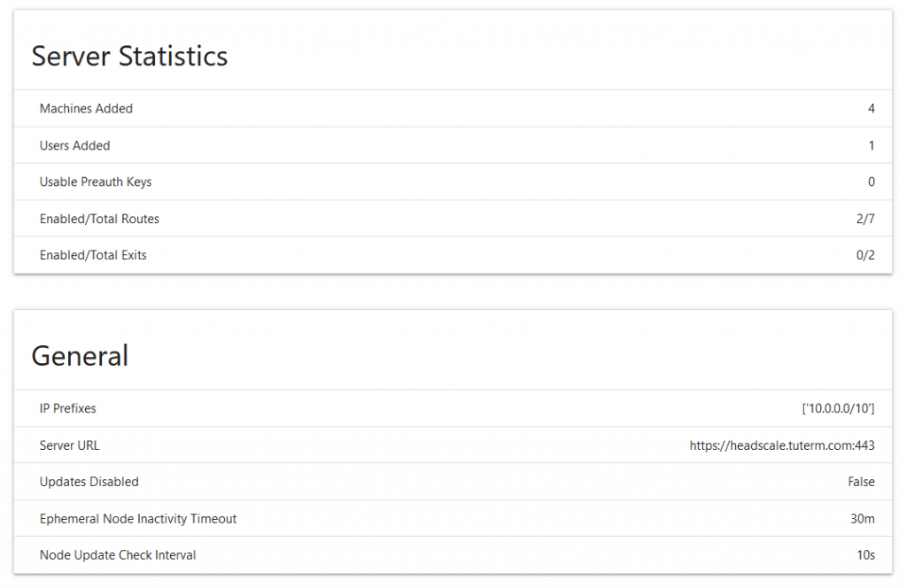Click the Usable Preauth Keys label
The height and width of the screenshot is (588, 907).
pyautogui.click(x=96, y=182)
